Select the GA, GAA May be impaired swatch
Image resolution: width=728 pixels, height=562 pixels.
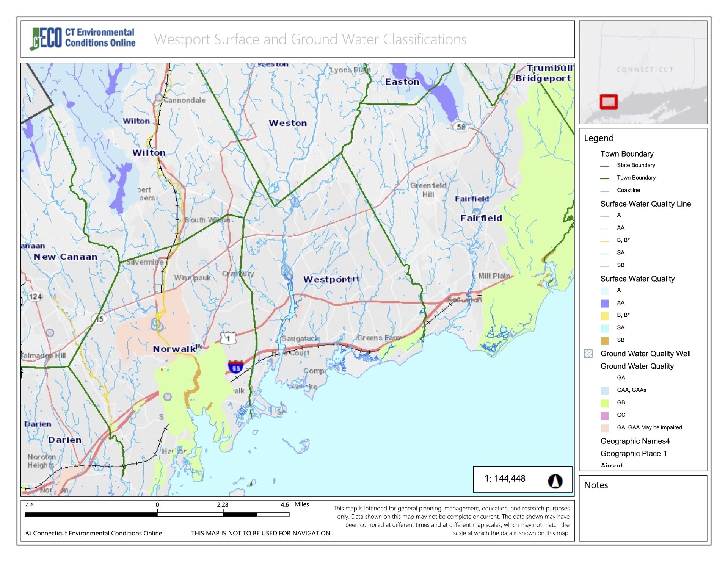[605, 428]
